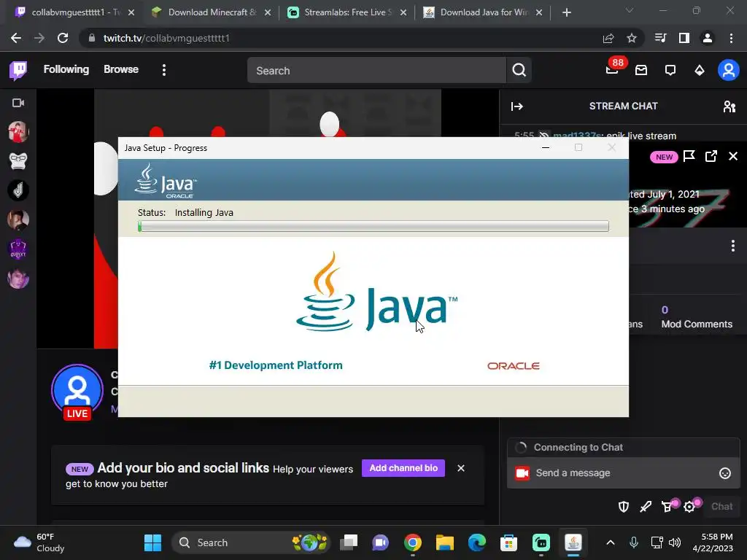
Task: Click the Twitch logo home icon
Action: pyautogui.click(x=18, y=71)
